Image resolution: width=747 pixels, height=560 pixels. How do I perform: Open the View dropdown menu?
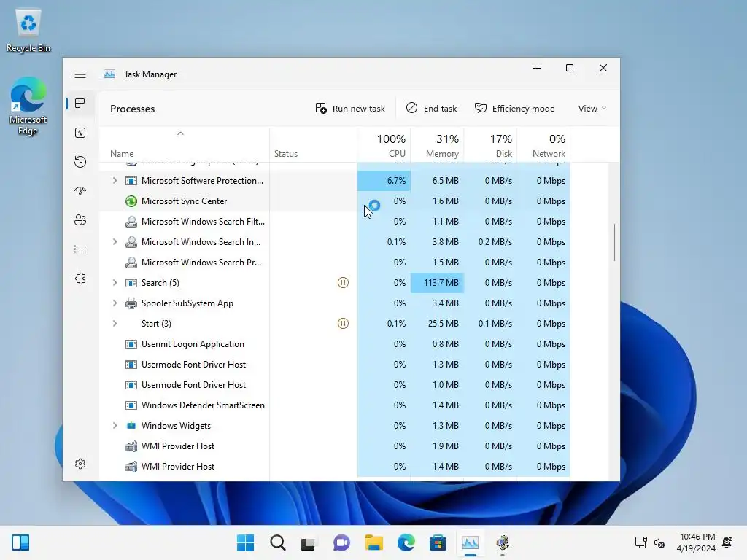592,109
